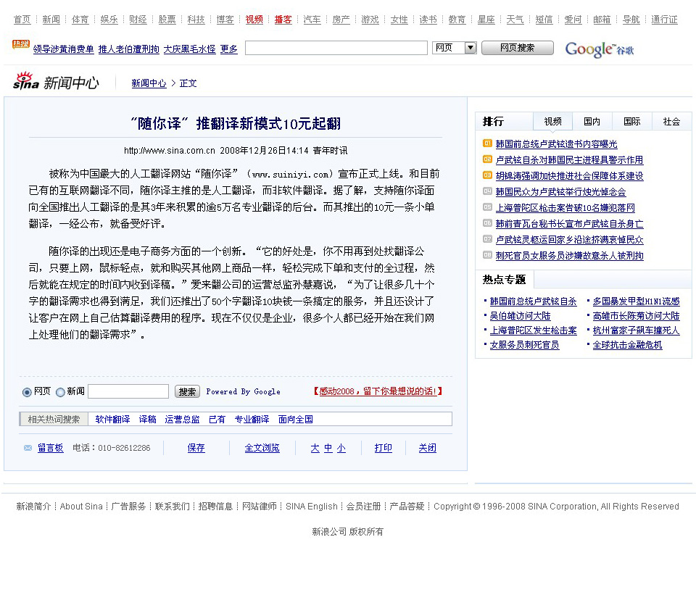Click the rank 04 badge icon
The image size is (696, 616).
tap(487, 191)
